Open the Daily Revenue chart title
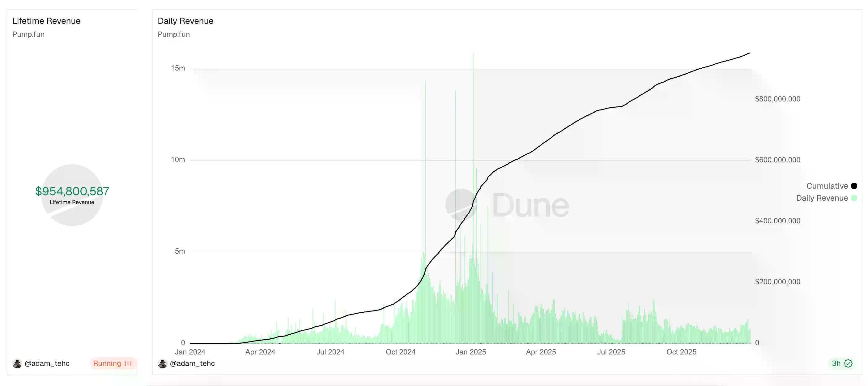 click(x=185, y=21)
